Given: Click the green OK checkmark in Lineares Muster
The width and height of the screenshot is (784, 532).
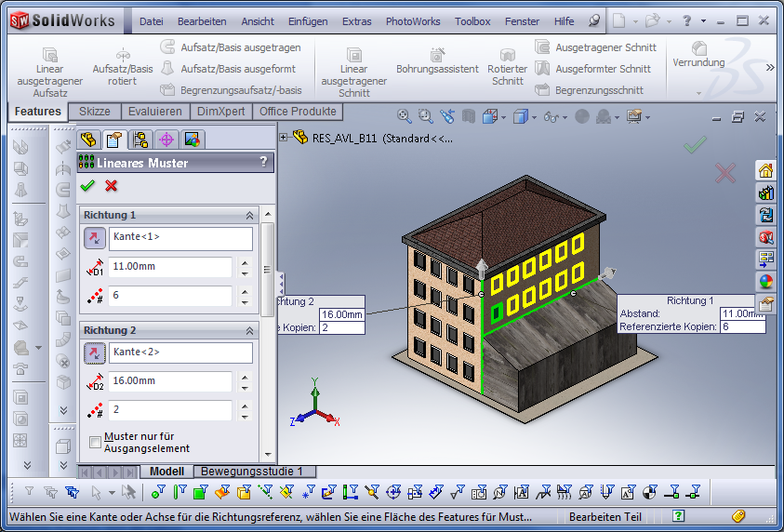Looking at the screenshot, I should point(88,186).
